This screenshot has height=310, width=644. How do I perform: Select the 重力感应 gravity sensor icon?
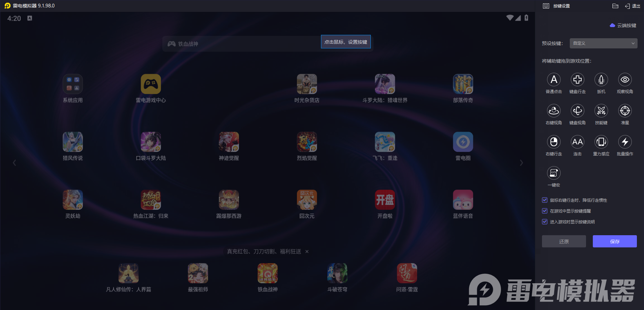pos(601,142)
